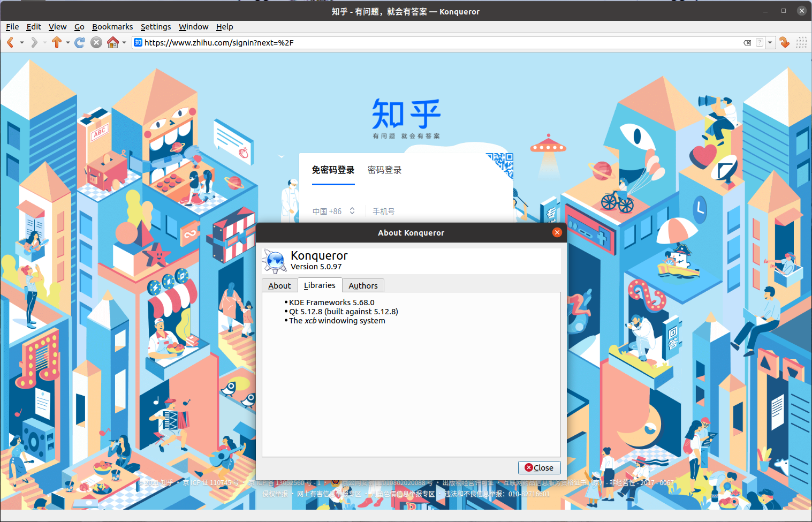Click 'KDE Frameworks 5.68.0' text

coord(332,302)
